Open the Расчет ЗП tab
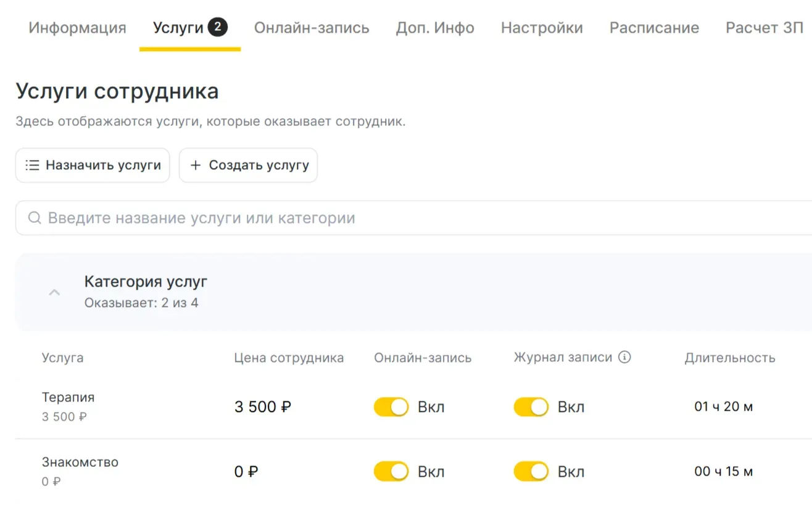This screenshot has height=512, width=812. [x=764, y=28]
